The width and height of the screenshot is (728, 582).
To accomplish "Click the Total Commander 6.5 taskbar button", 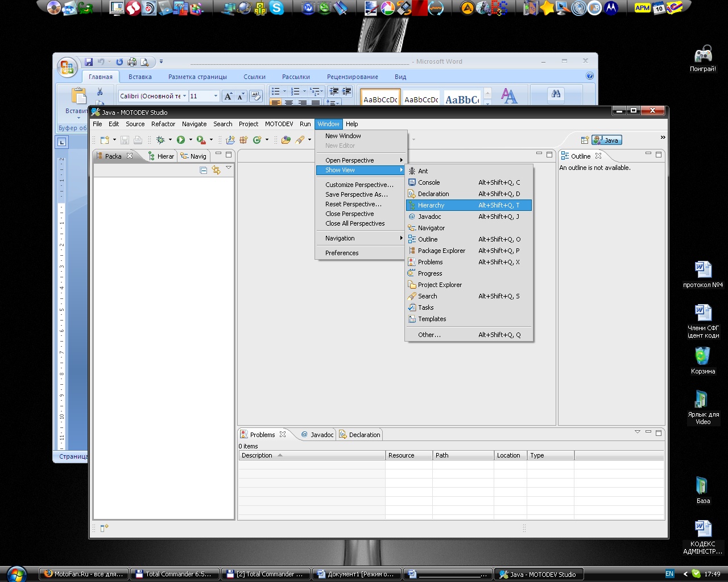I will [174, 574].
